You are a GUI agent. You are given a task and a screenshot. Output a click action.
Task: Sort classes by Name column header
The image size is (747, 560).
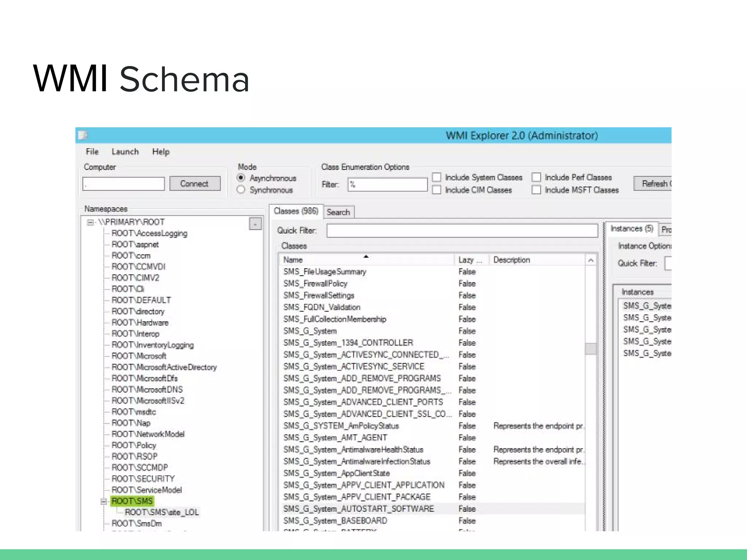click(367, 260)
